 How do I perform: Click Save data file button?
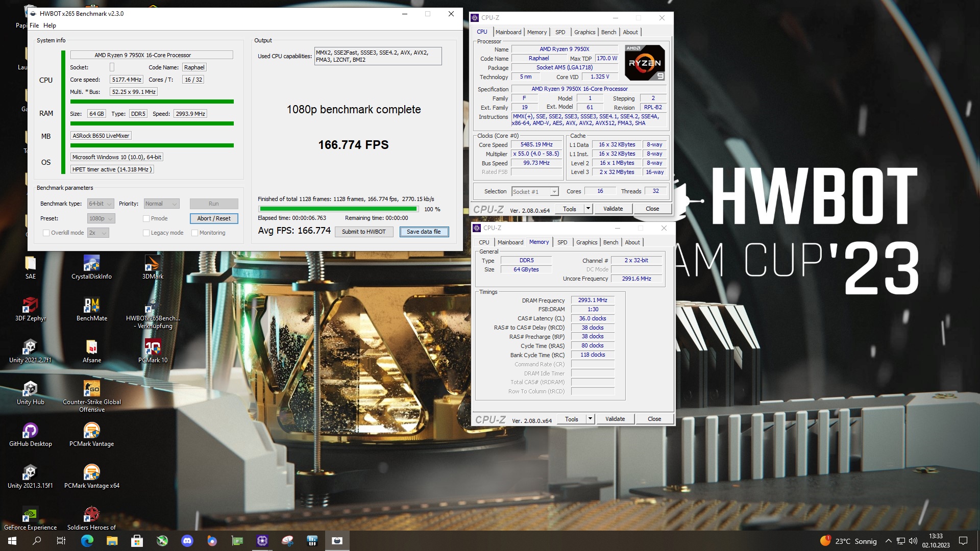coord(424,232)
